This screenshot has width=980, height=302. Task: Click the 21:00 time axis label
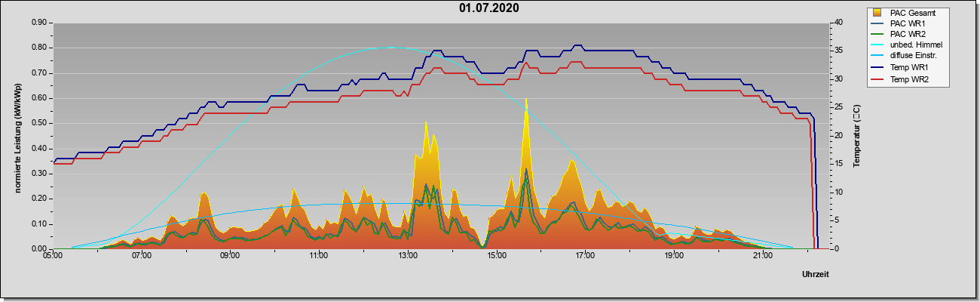[763, 257]
